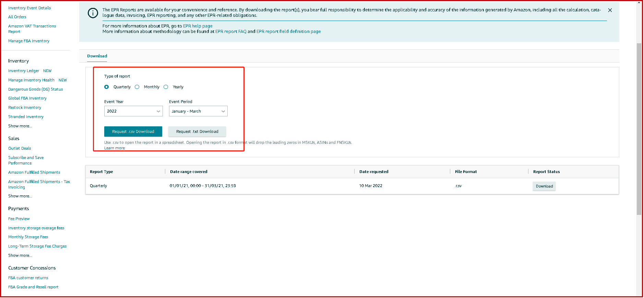Click Request .txt Download button
This screenshot has width=644, height=298.
[197, 131]
